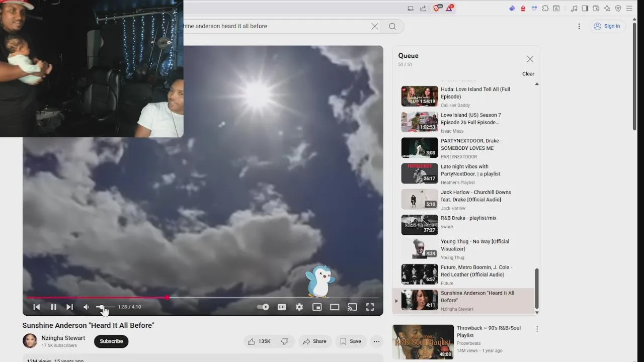
Task: Adjust the volume slider handle
Action: (x=101, y=307)
